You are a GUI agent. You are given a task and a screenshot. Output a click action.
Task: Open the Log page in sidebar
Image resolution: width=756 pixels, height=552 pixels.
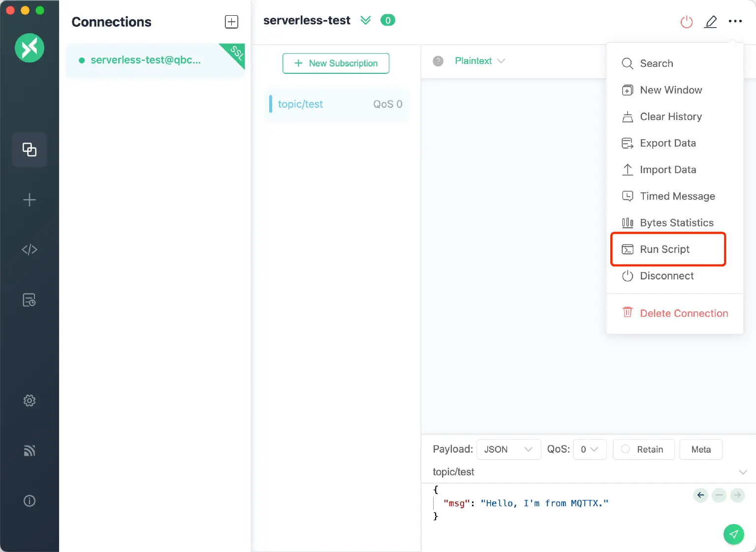[x=30, y=300]
